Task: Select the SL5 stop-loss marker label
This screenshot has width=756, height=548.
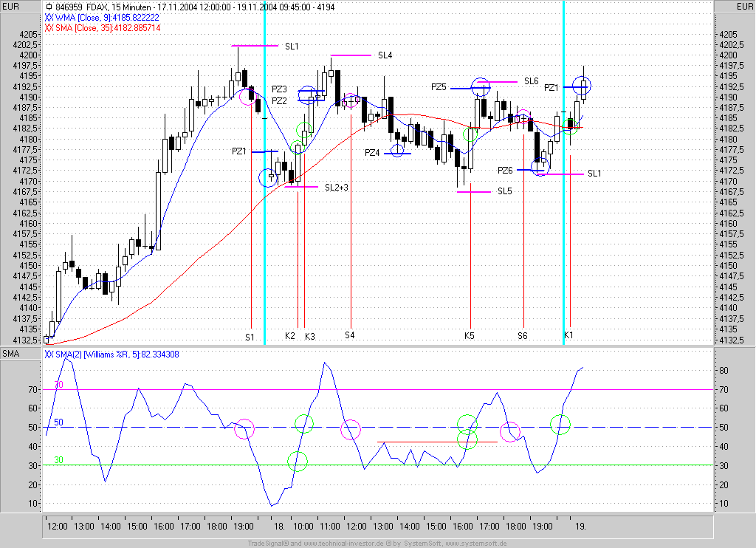Action: click(504, 191)
